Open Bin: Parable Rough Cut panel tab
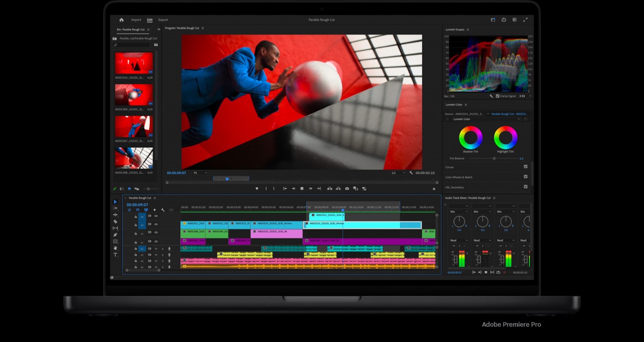Image resolution: width=644 pixels, height=342 pixels. point(131,29)
